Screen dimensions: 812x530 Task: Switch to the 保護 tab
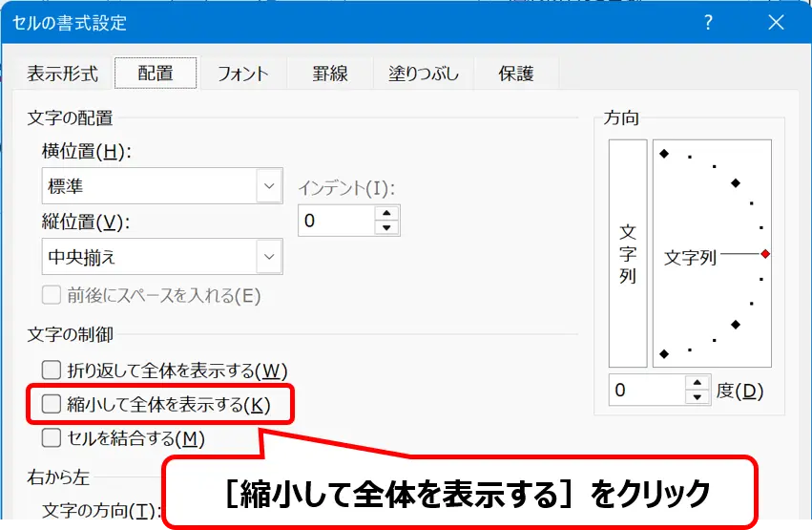(516, 74)
